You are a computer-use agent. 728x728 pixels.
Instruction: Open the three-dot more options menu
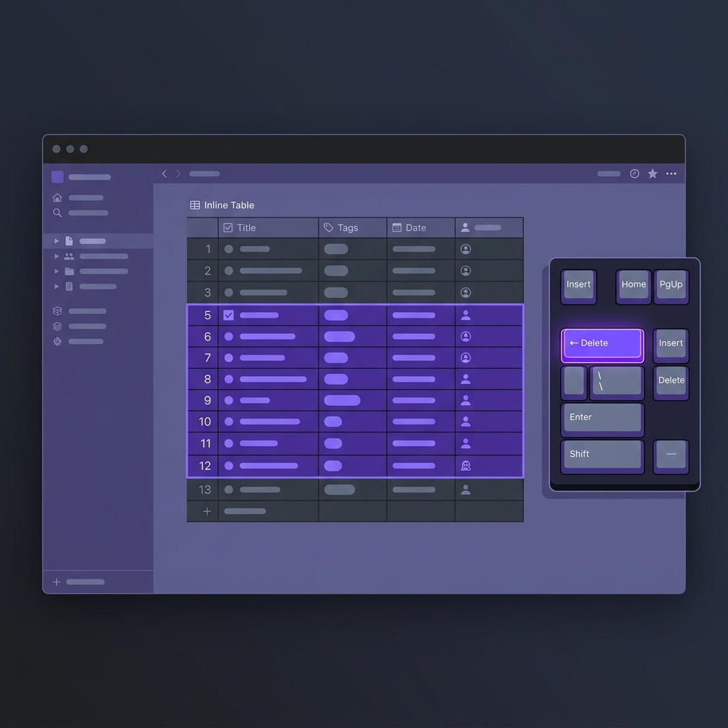tap(671, 173)
